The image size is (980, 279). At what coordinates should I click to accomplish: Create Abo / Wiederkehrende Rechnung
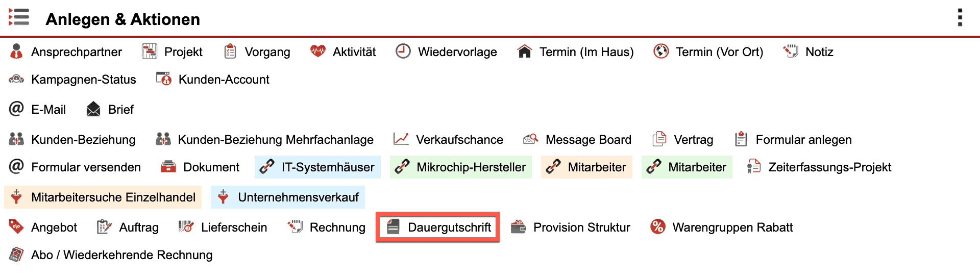tap(121, 255)
